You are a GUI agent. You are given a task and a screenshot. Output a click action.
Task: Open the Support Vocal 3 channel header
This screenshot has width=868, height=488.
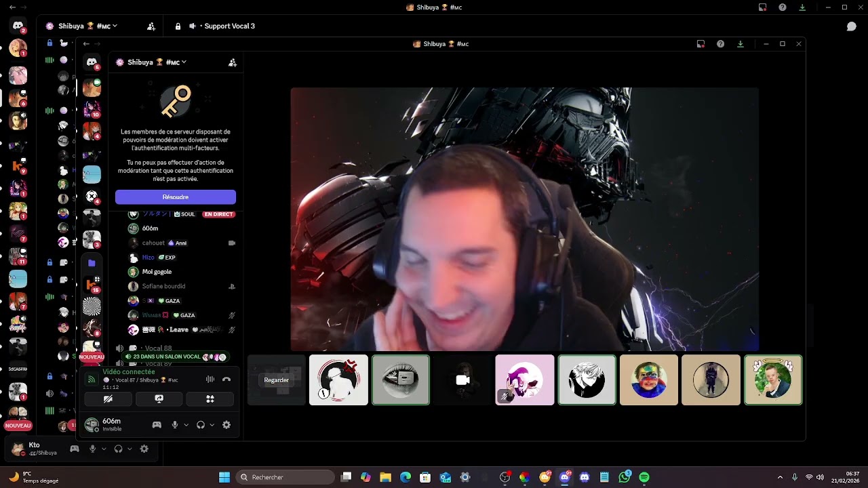tap(229, 26)
